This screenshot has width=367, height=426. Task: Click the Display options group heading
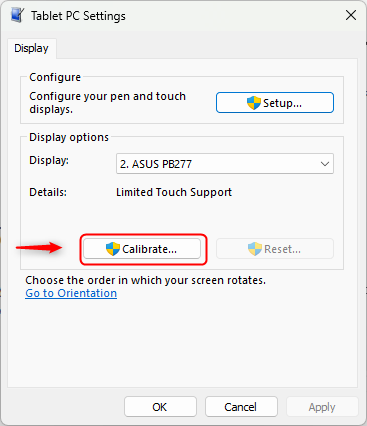pos(69,137)
